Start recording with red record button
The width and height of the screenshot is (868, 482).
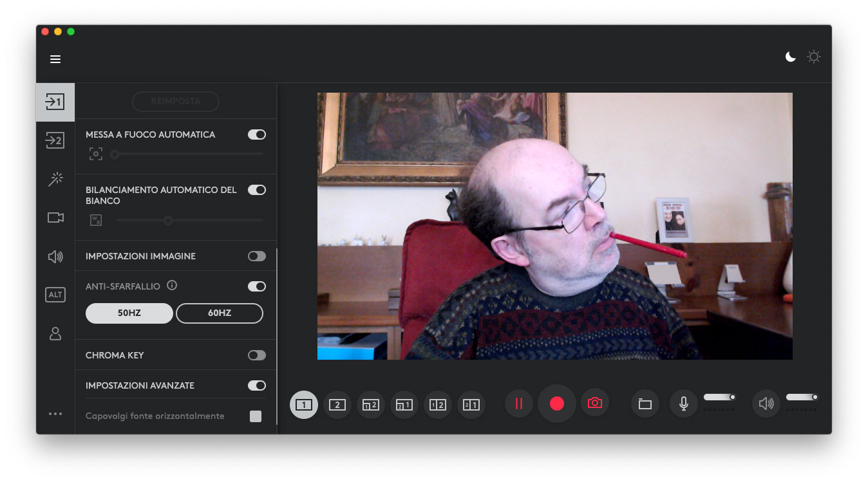point(557,403)
